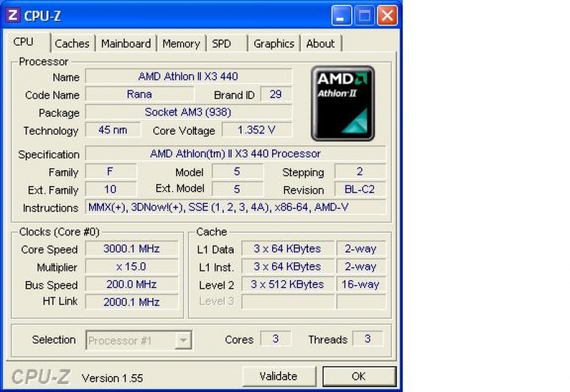
Task: Click the Technology value 45 nm
Action: click(113, 130)
